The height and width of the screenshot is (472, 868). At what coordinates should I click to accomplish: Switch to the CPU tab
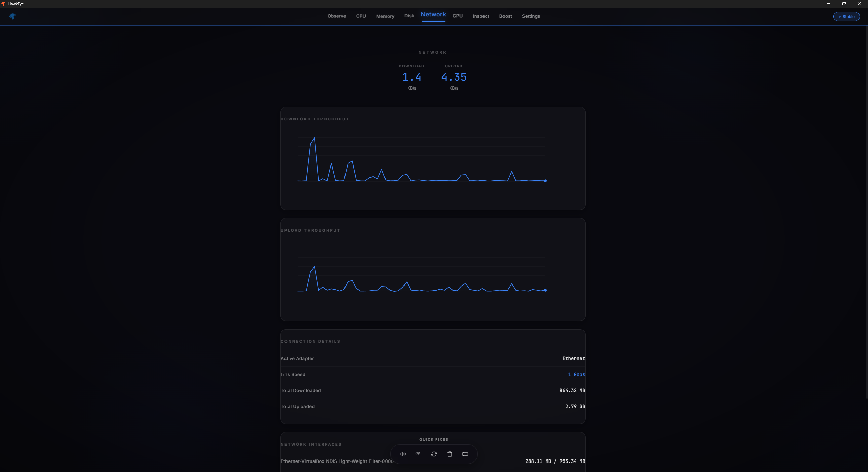click(x=361, y=16)
